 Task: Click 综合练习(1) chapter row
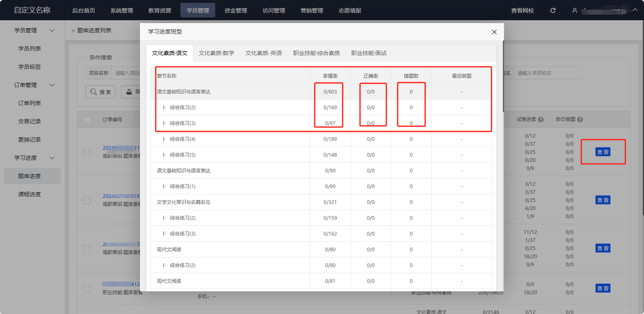[321, 186]
